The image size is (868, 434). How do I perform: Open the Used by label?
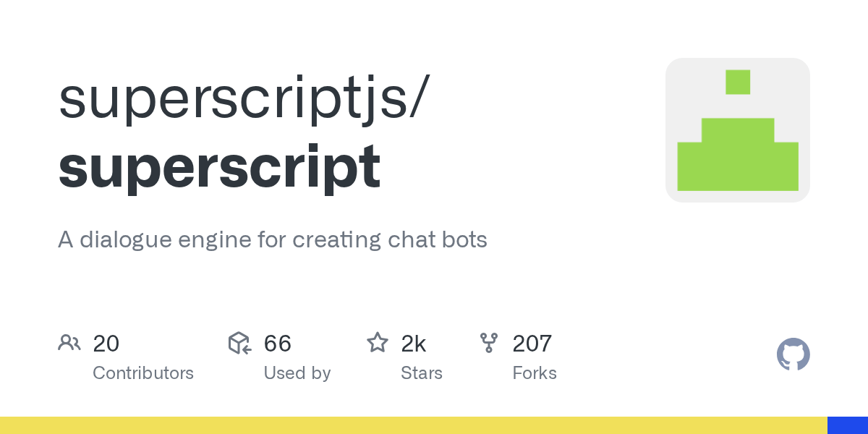click(x=297, y=373)
